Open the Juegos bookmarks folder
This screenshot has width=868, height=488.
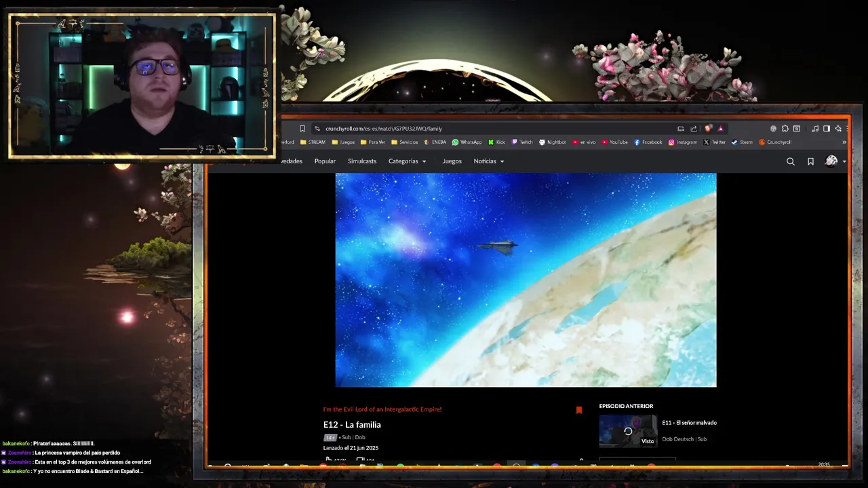[343, 142]
